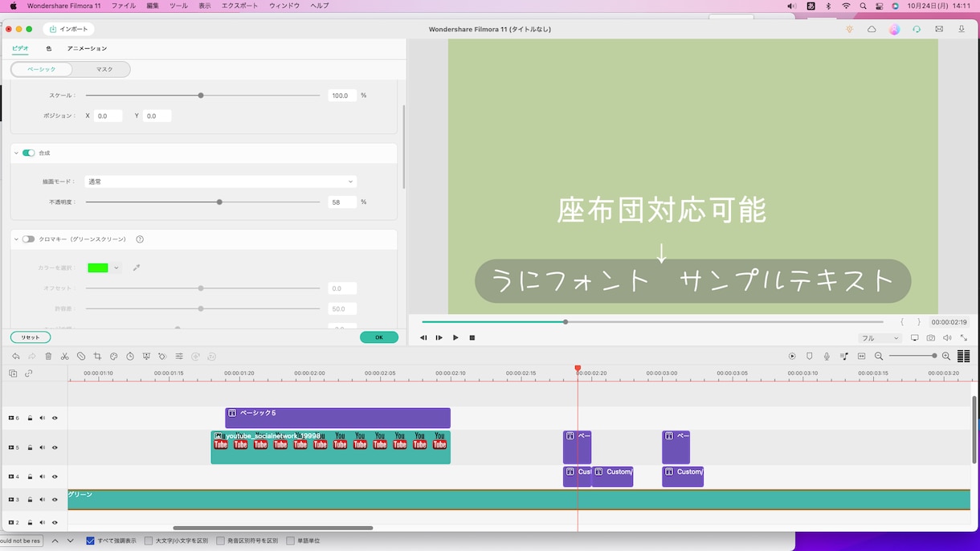Add a marker with shield icon

click(809, 357)
